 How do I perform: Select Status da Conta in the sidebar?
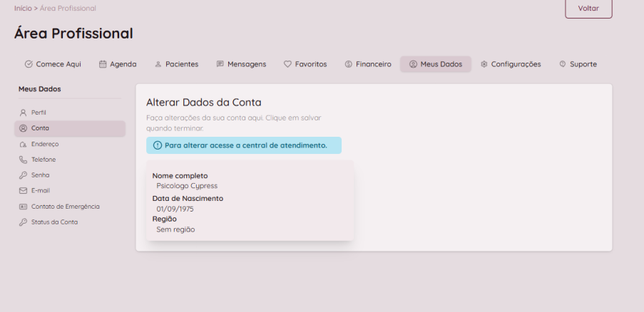[54, 222]
